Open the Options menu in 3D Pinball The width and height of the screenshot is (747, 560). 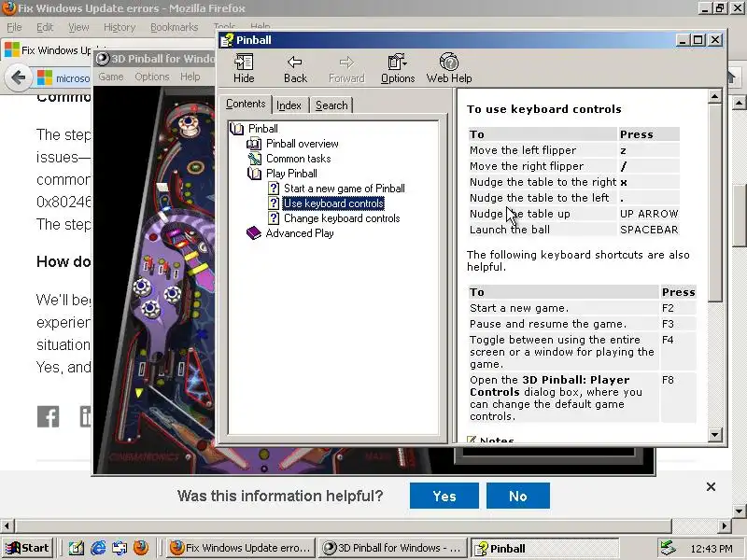coord(152,77)
